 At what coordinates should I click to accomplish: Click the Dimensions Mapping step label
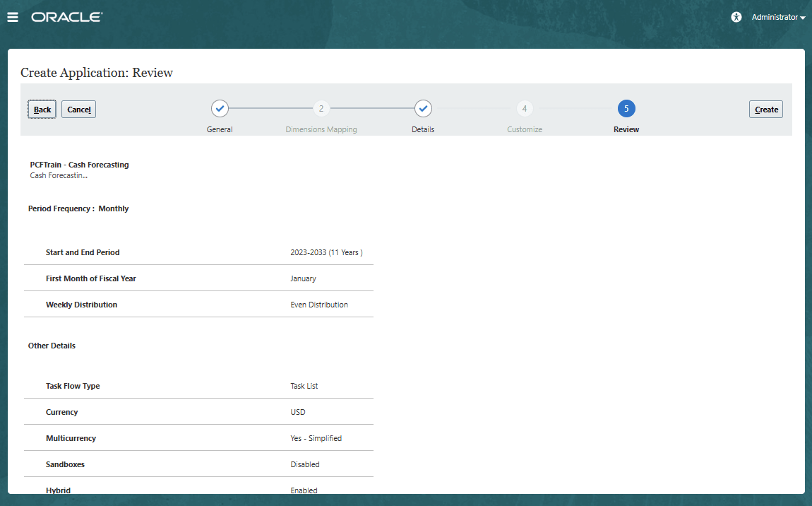pyautogui.click(x=321, y=129)
